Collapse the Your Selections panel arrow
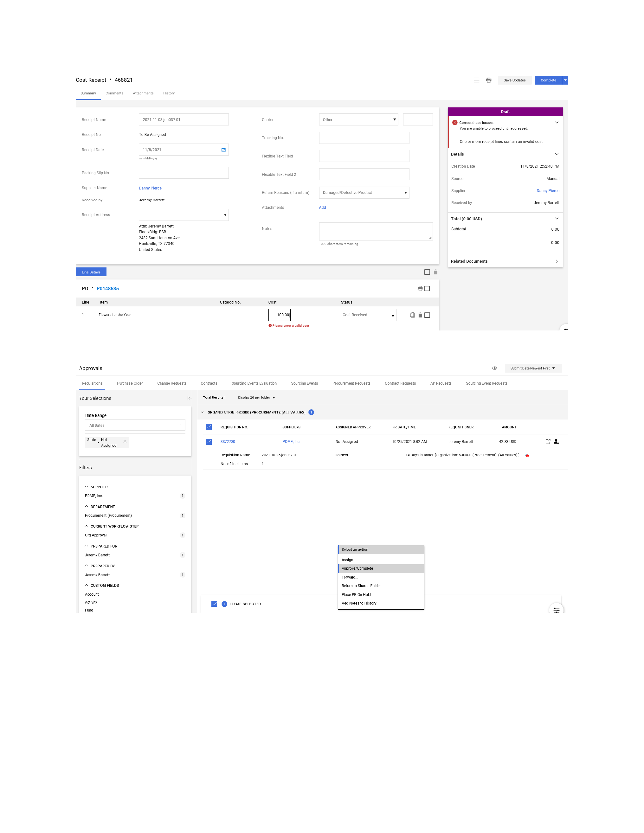Image resolution: width=644 pixels, height=833 pixels. click(190, 398)
